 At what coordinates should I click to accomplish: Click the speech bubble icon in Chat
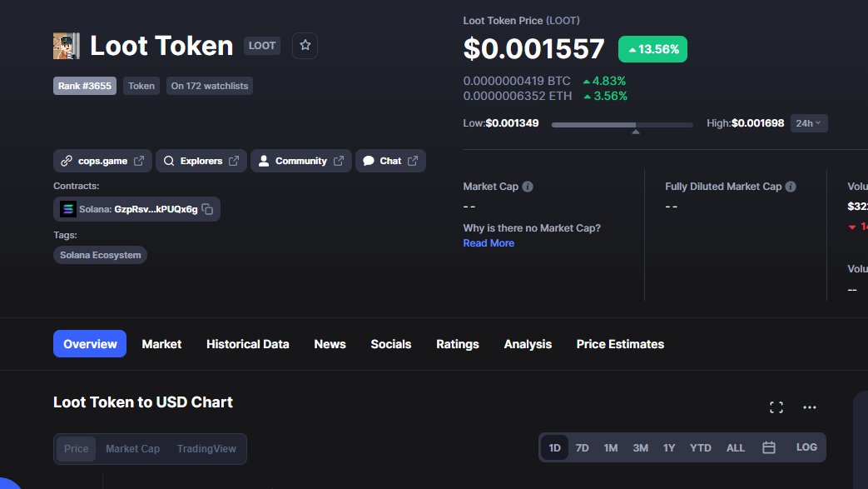tap(369, 161)
